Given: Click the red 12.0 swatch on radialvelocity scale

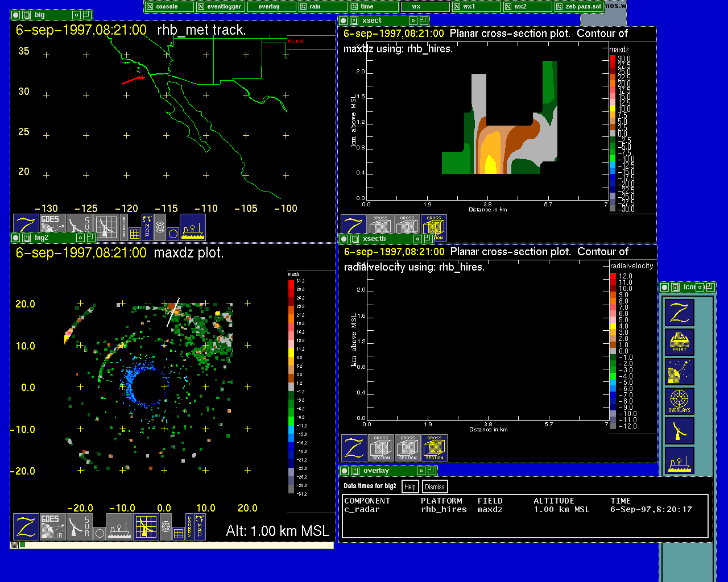Looking at the screenshot, I should click(x=613, y=276).
